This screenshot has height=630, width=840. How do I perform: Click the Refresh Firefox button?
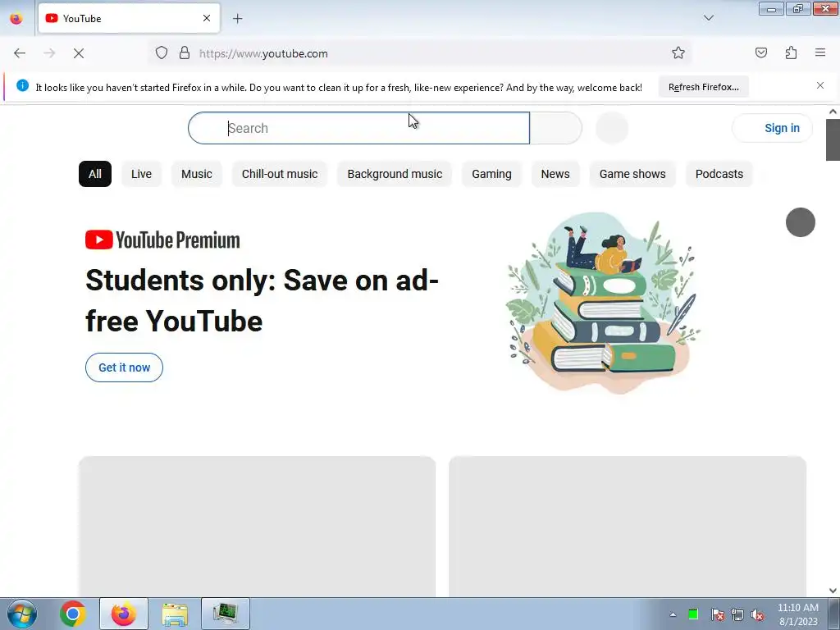tap(703, 87)
